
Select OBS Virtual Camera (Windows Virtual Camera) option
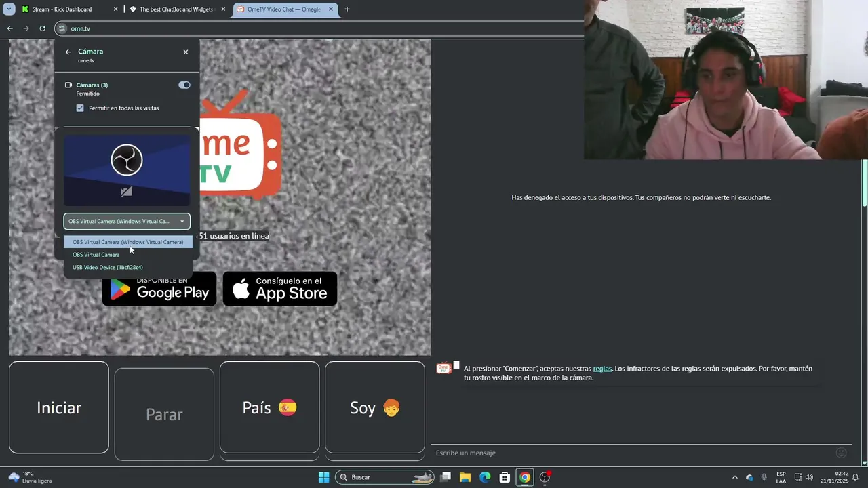click(x=128, y=242)
